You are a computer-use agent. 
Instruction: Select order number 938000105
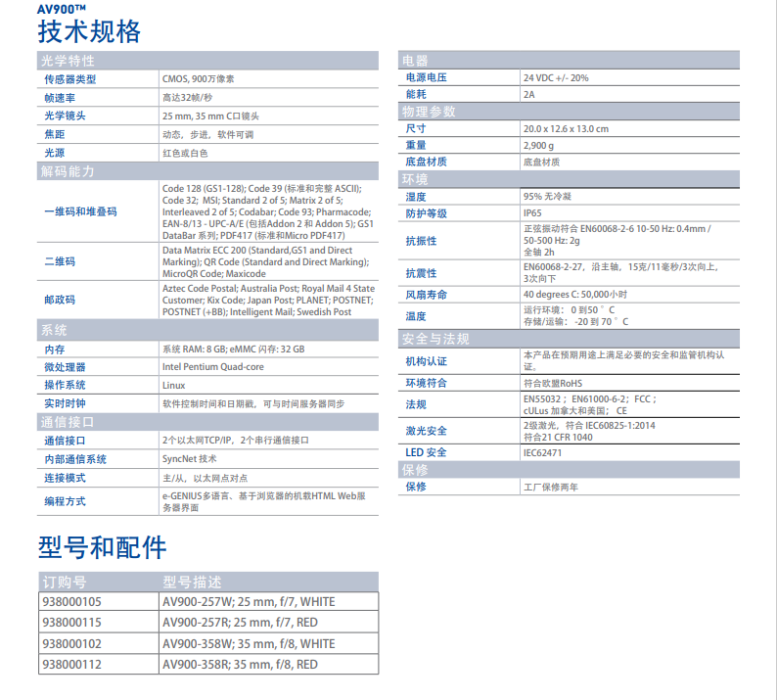[x=71, y=602]
